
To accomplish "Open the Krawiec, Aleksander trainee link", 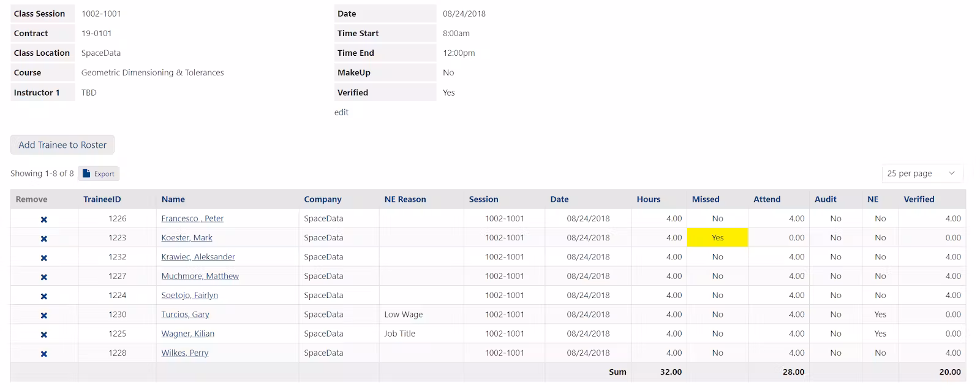I will pos(198,257).
